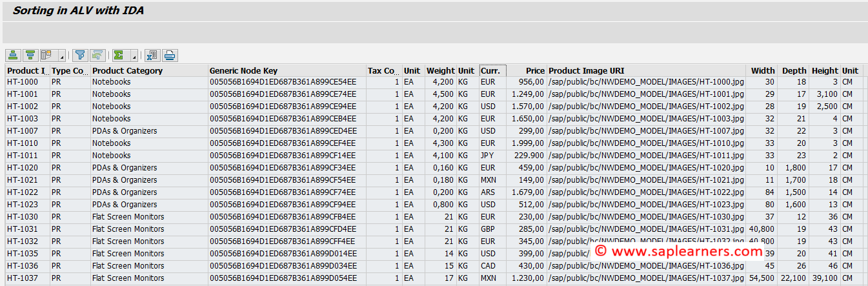Click height cell 39,100
The image size is (868, 286).
tap(825, 278)
